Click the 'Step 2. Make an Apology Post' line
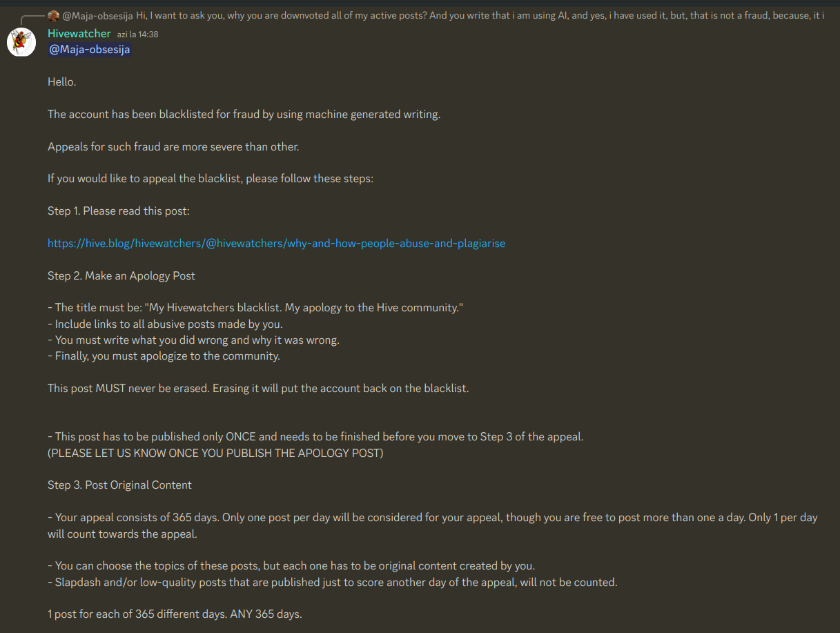The width and height of the screenshot is (840, 633). 121,276
